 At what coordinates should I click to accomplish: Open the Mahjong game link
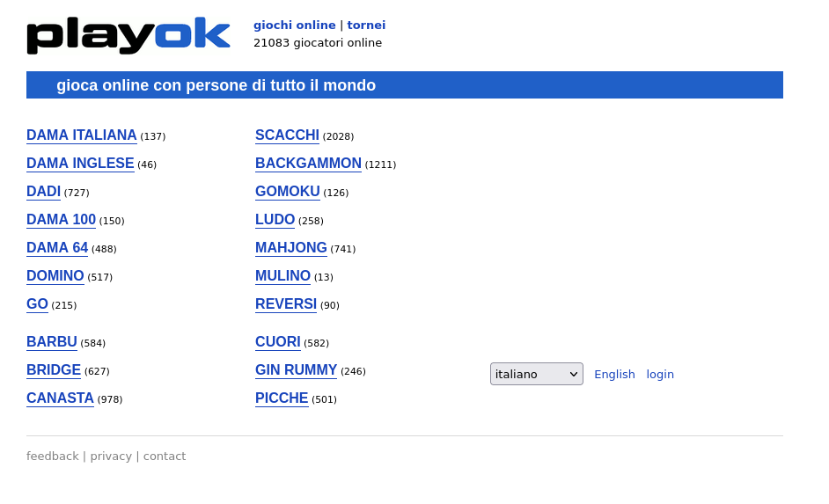point(290,248)
